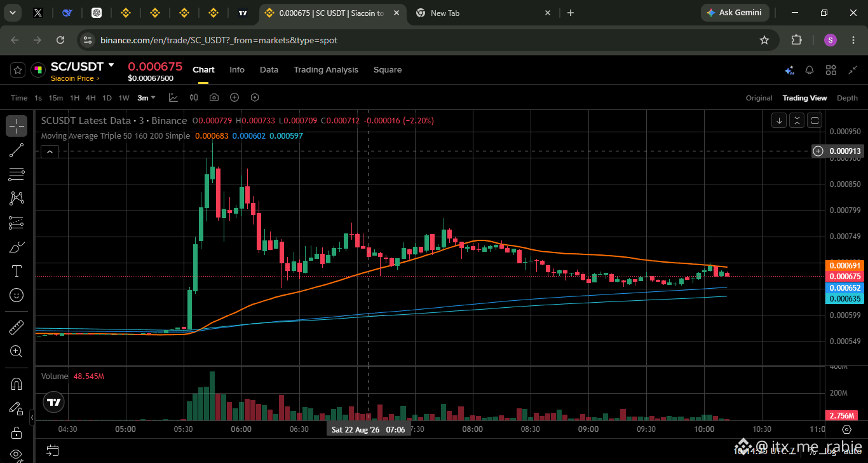Click the circled plus icon in chart toolbar
868x463 pixels.
click(x=234, y=97)
